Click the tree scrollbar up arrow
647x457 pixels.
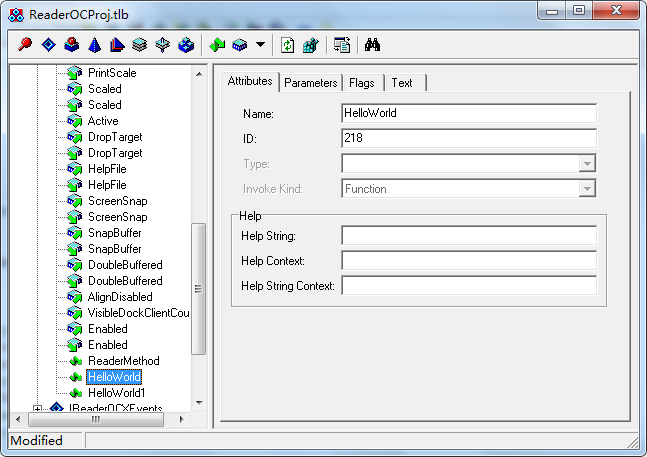click(x=199, y=74)
